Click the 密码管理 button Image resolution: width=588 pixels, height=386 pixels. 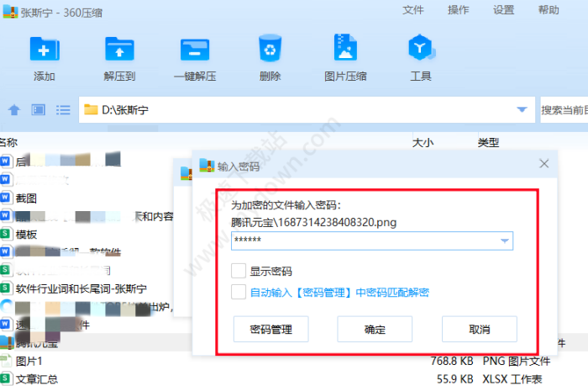tap(271, 330)
